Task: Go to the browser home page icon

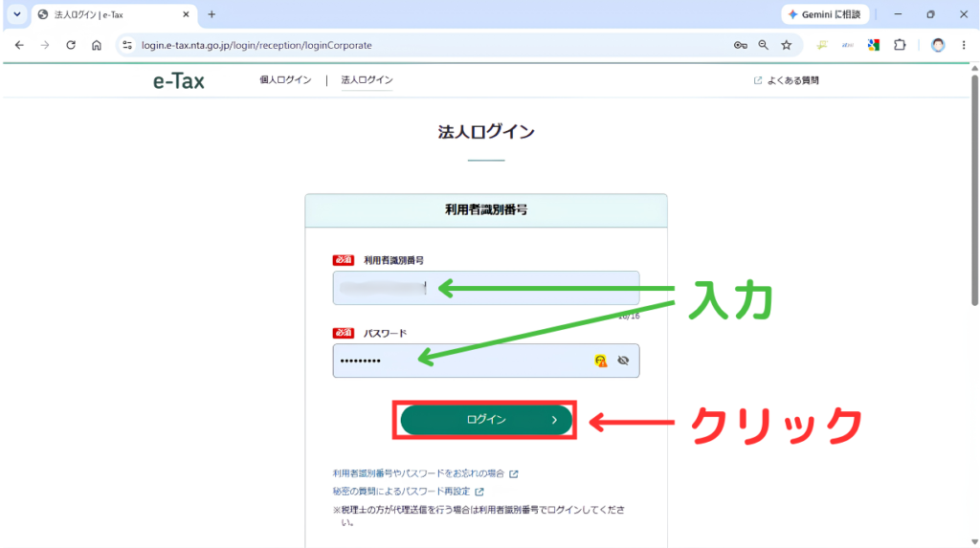Action: point(97,45)
